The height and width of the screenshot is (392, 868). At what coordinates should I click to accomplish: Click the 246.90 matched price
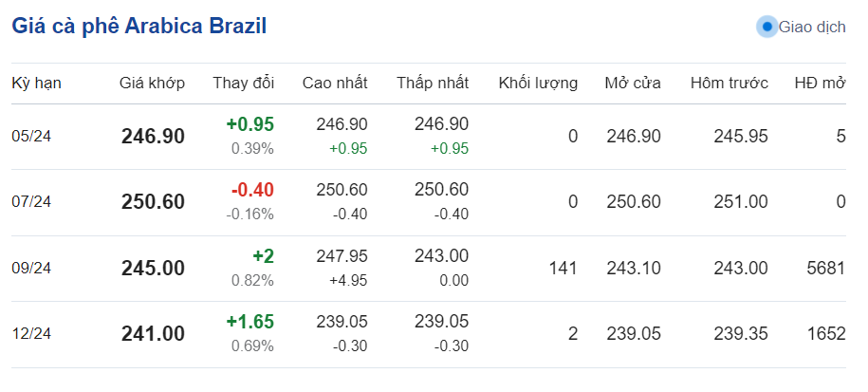pos(153,137)
